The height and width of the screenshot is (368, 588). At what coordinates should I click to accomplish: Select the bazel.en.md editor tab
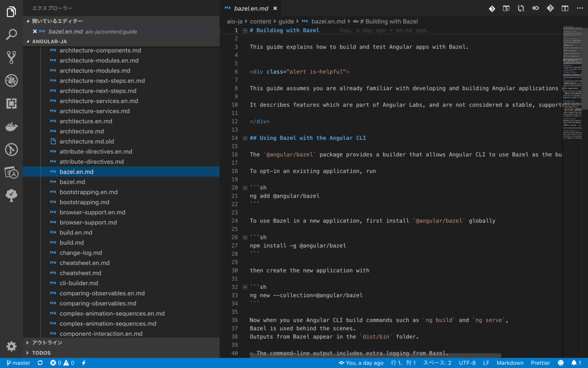tap(250, 8)
